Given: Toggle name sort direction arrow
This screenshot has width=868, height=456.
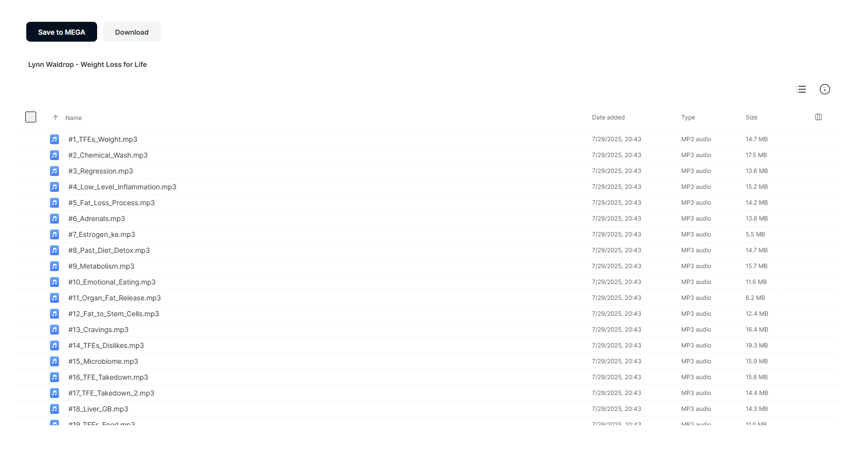Looking at the screenshot, I should [55, 117].
